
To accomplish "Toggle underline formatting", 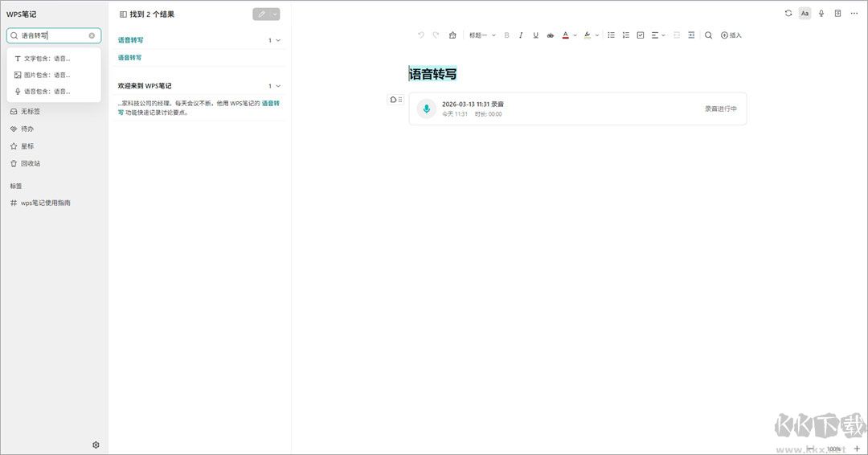I will click(x=535, y=35).
